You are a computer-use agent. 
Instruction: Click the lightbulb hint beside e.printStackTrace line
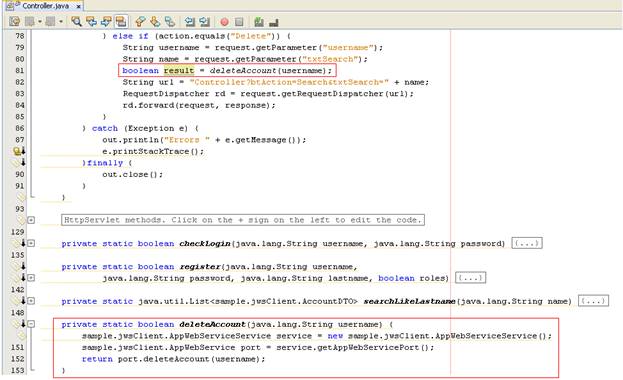(x=17, y=151)
